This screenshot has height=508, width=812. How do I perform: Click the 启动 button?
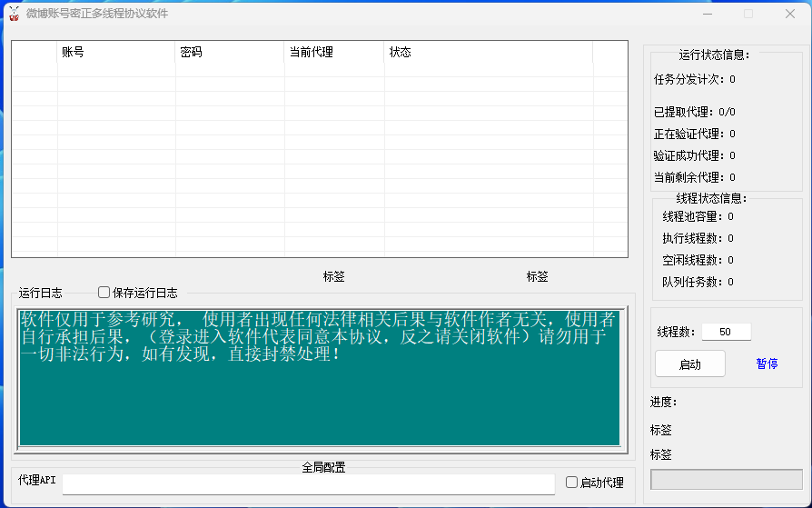point(689,364)
